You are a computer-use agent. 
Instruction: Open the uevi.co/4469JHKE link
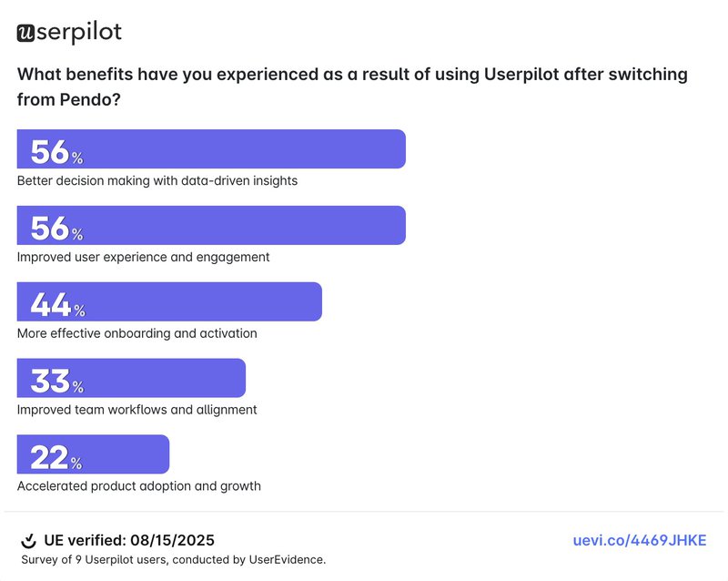[639, 541]
